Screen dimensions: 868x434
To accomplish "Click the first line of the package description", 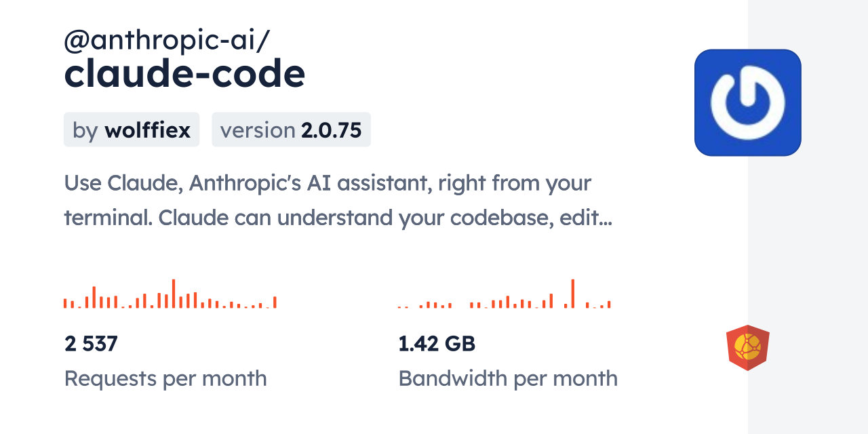I will (328, 183).
